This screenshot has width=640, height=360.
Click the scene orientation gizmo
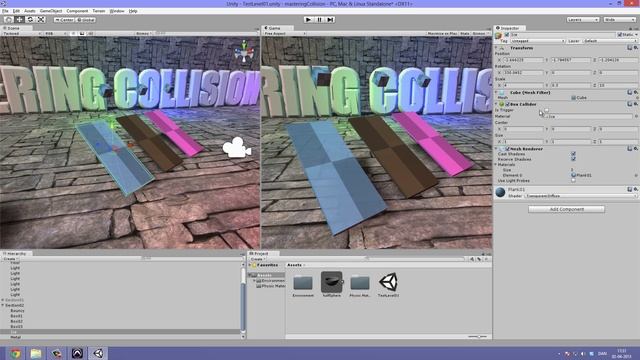click(244, 51)
